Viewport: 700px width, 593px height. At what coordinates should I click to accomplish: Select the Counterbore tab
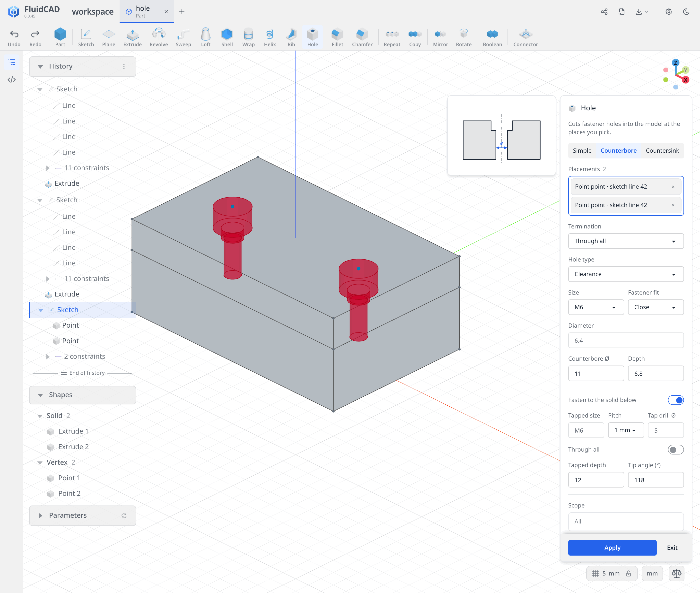(x=618, y=151)
